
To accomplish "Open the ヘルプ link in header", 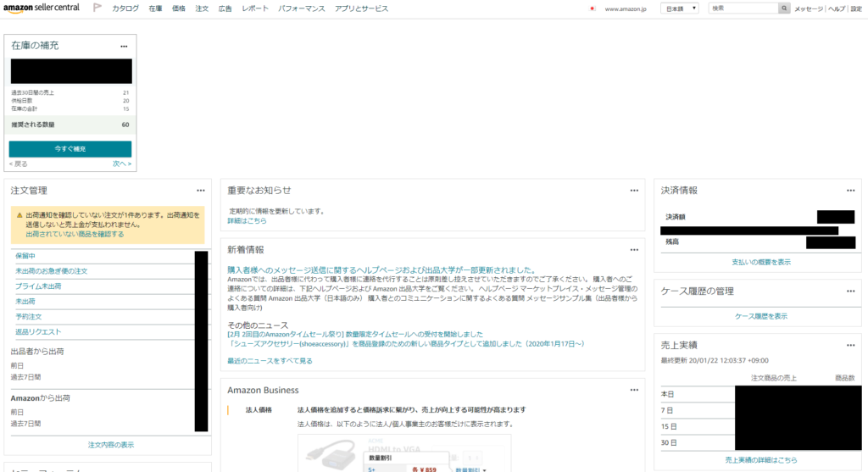I will tap(837, 8).
